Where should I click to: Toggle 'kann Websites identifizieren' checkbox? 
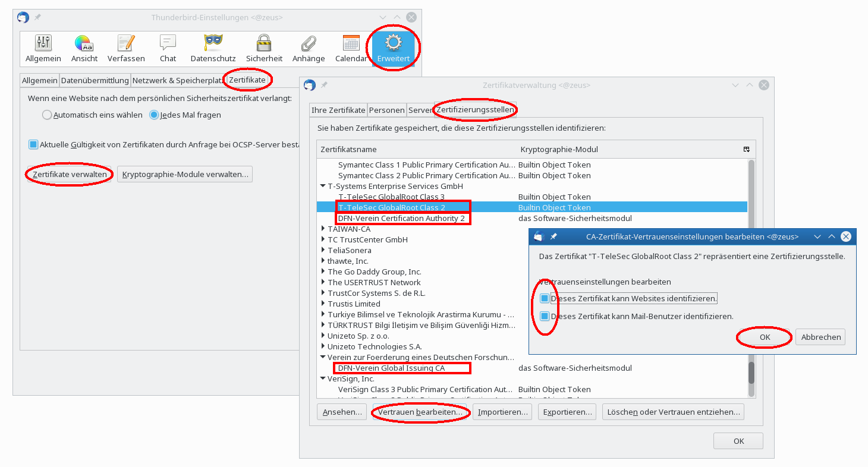[x=545, y=298]
